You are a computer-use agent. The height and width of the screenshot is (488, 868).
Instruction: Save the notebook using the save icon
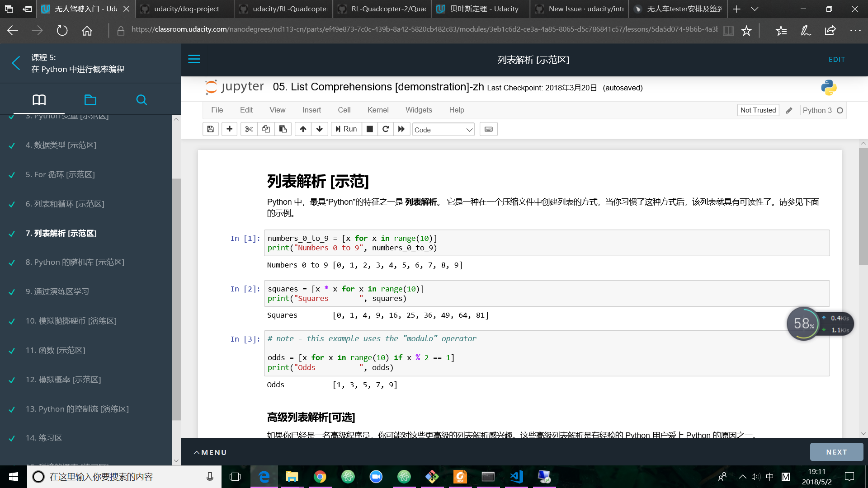tap(210, 129)
